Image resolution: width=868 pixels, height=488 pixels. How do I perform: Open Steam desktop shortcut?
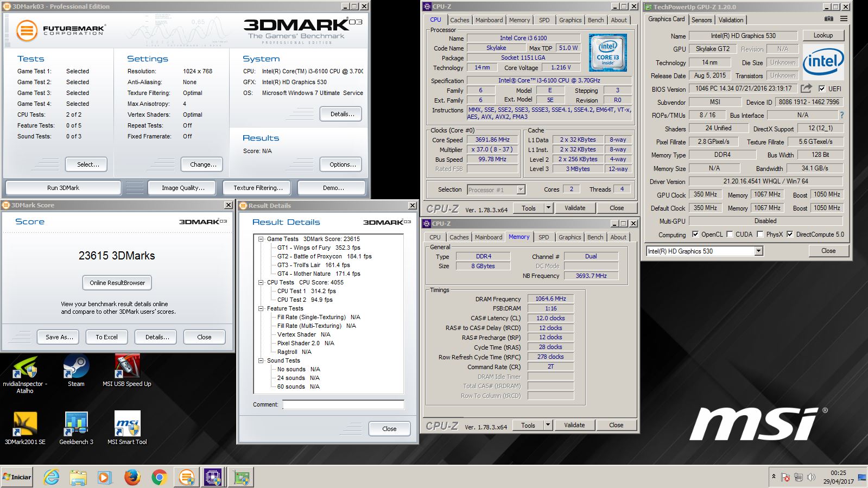tap(76, 371)
